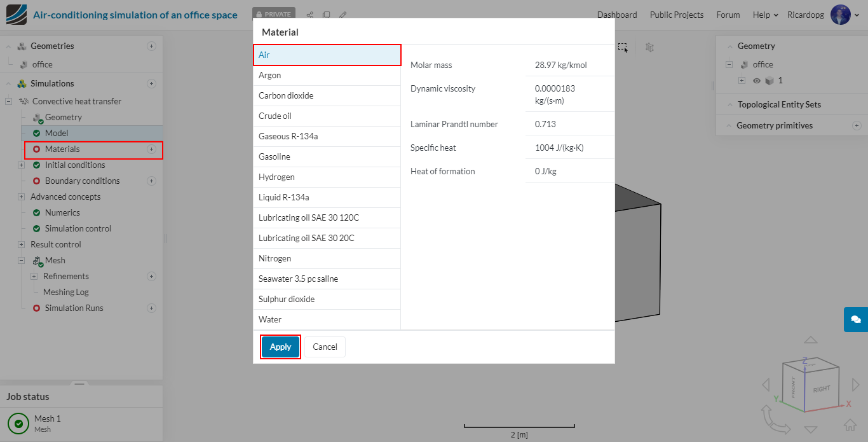Toggle visibility of geometry part 1

[756, 81]
